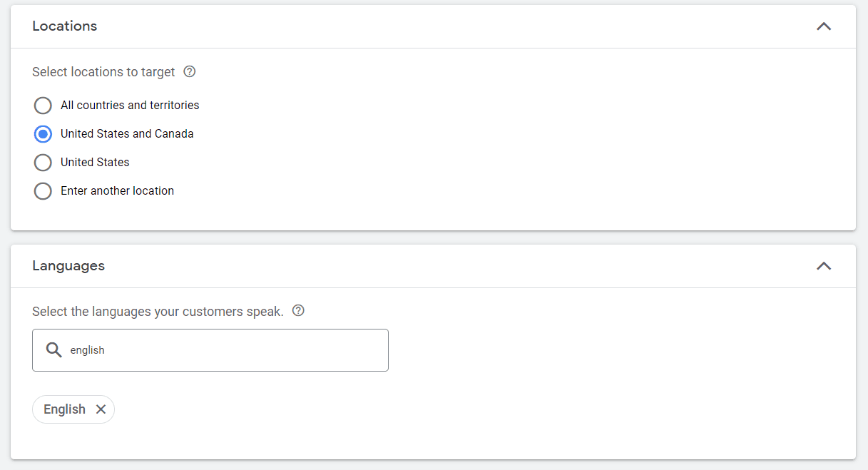This screenshot has width=868, height=470.
Task: Click the 'Enter another location' label text
Action: pyautogui.click(x=117, y=191)
